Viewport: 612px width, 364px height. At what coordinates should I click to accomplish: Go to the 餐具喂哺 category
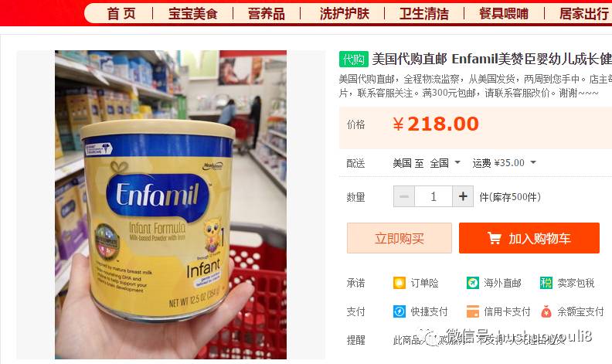click(504, 14)
